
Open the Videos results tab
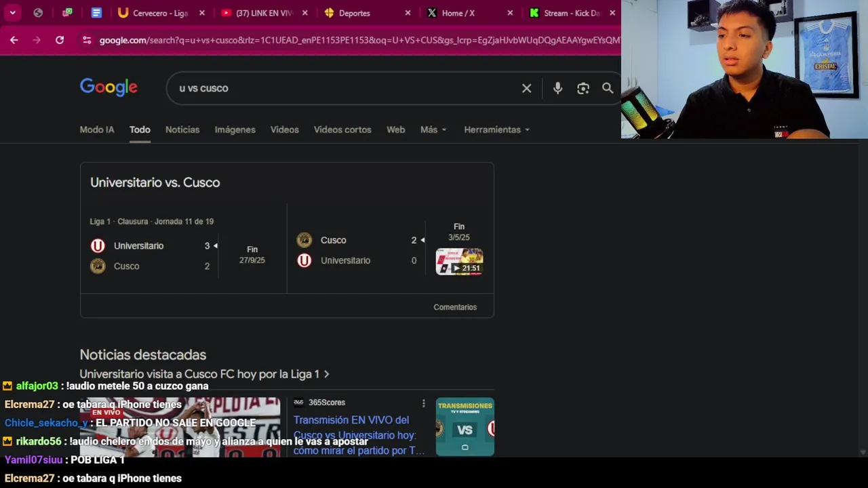point(284,129)
